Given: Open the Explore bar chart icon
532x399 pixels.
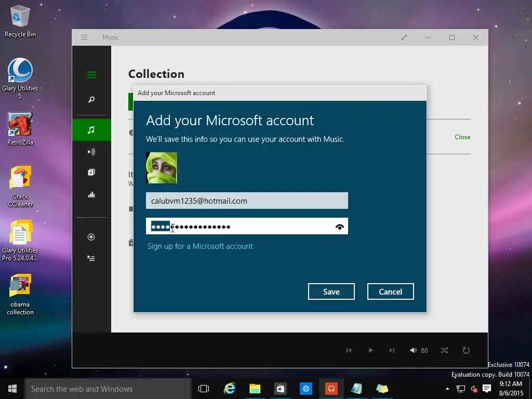Looking at the screenshot, I should pyautogui.click(x=91, y=194).
